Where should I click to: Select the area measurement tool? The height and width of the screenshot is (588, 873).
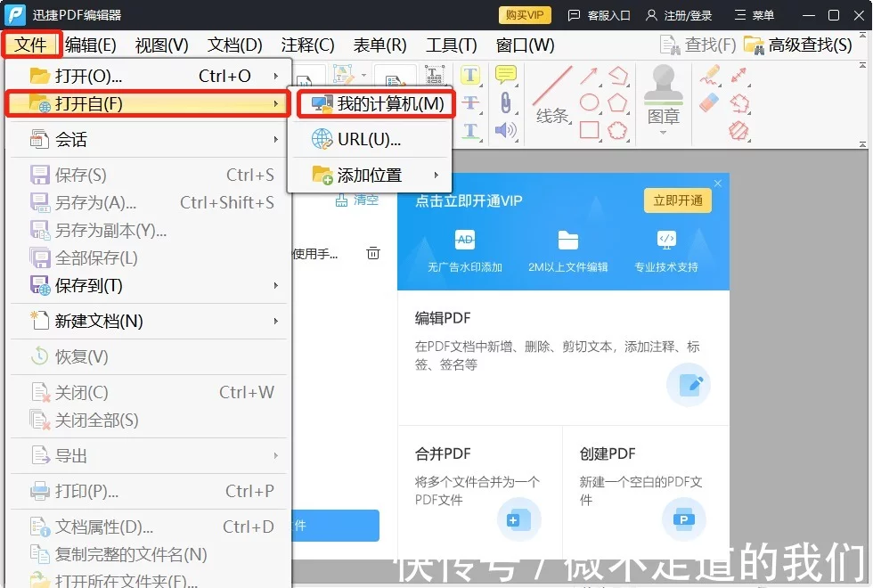click(x=738, y=131)
